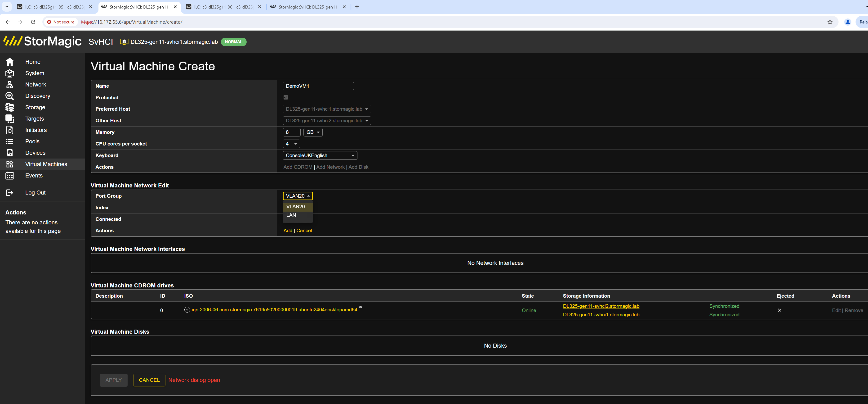The width and height of the screenshot is (868, 404).
Task: Click the System icon in sidebar
Action: 10,73
